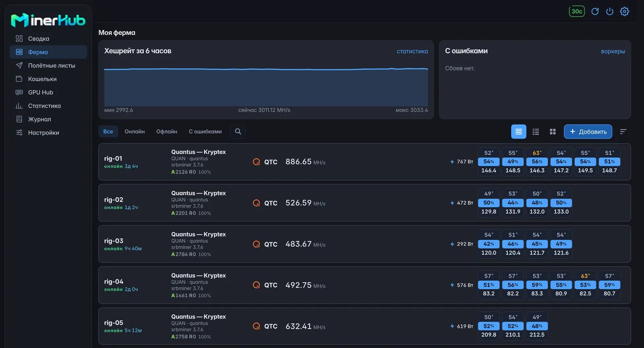Select the compact list view toggle
644x348 pixels.
pos(536,132)
